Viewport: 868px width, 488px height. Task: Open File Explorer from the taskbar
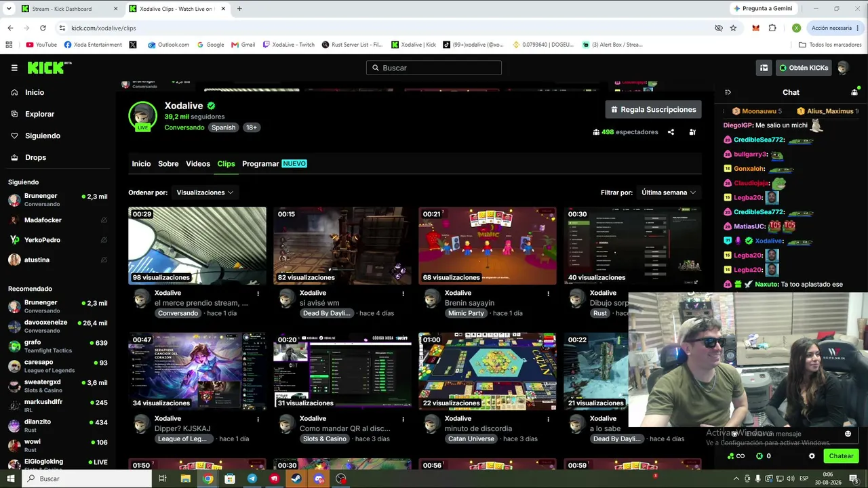pos(185,479)
